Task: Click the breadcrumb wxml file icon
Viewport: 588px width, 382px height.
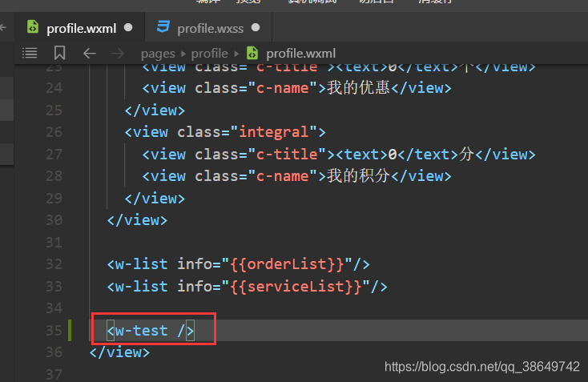Action: (x=252, y=53)
